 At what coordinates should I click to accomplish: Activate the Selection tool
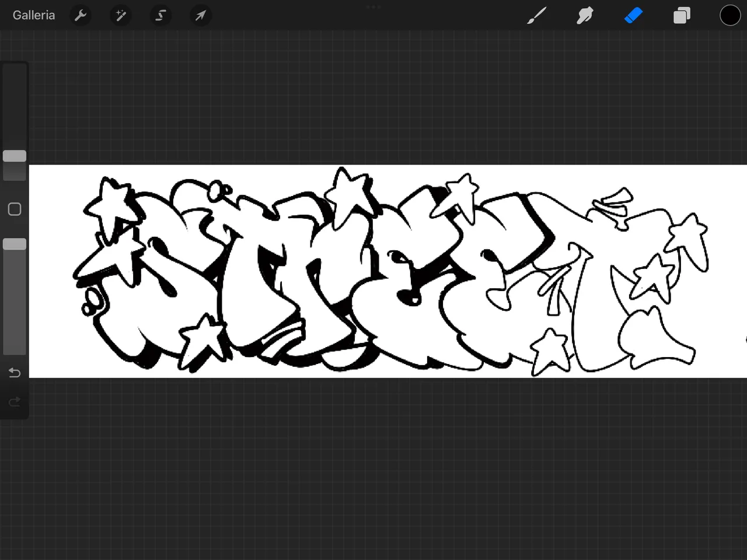tap(160, 15)
